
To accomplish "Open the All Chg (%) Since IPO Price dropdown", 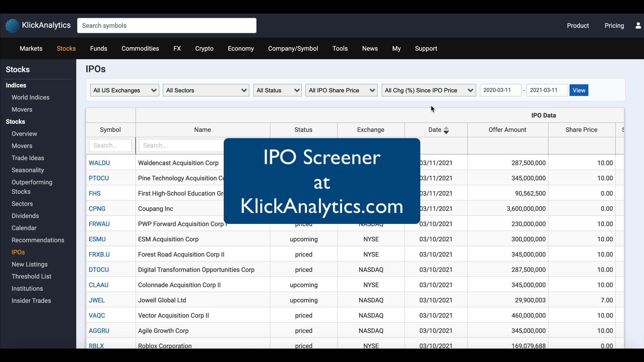I will [x=429, y=90].
